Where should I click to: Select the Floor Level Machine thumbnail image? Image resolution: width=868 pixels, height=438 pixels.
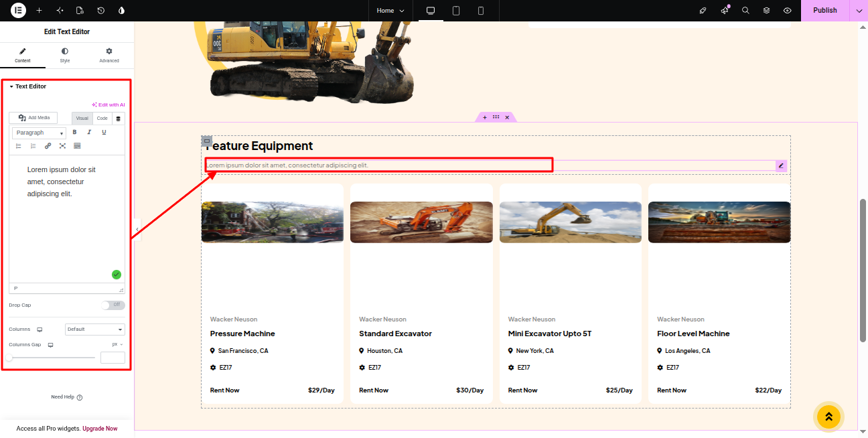719,222
